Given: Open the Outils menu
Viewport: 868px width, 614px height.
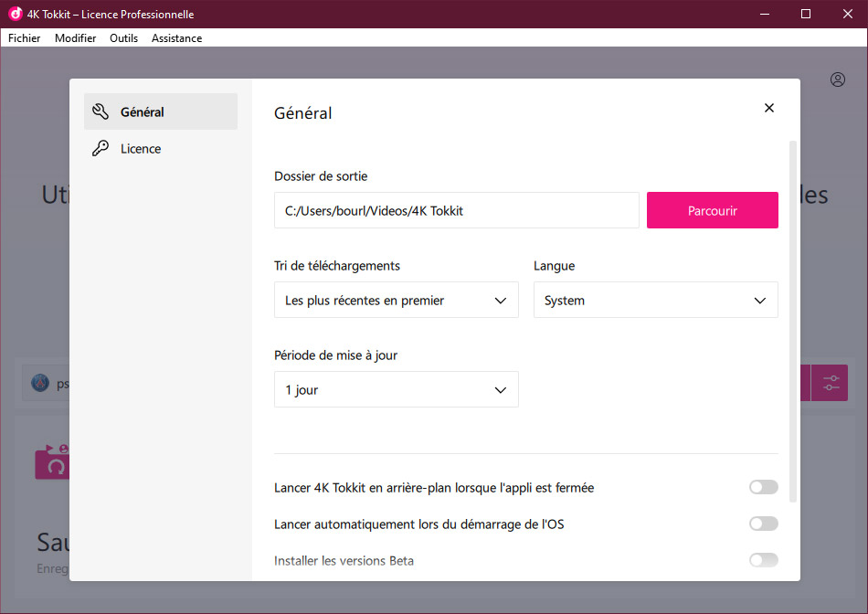Looking at the screenshot, I should [123, 38].
